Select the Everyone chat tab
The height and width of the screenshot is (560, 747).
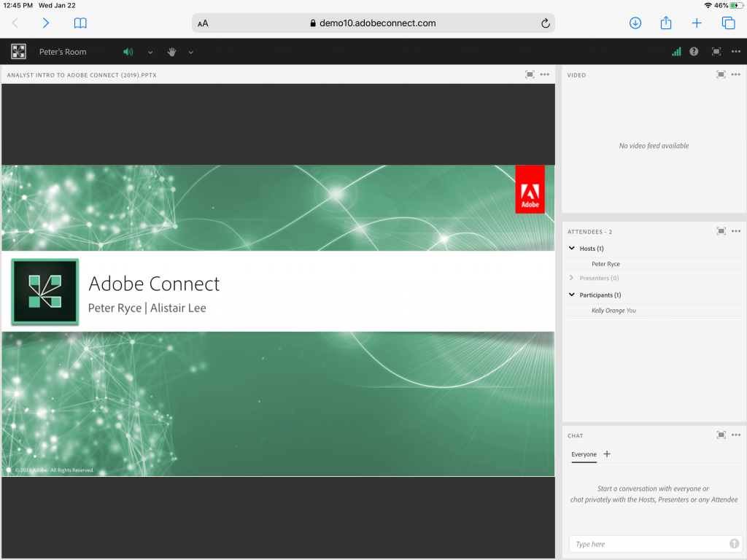[x=584, y=454]
